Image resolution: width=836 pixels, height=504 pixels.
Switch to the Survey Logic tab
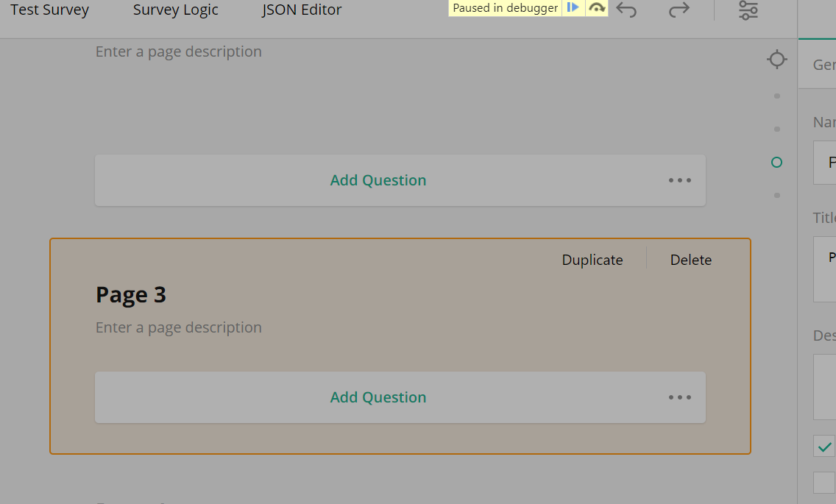pyautogui.click(x=175, y=10)
